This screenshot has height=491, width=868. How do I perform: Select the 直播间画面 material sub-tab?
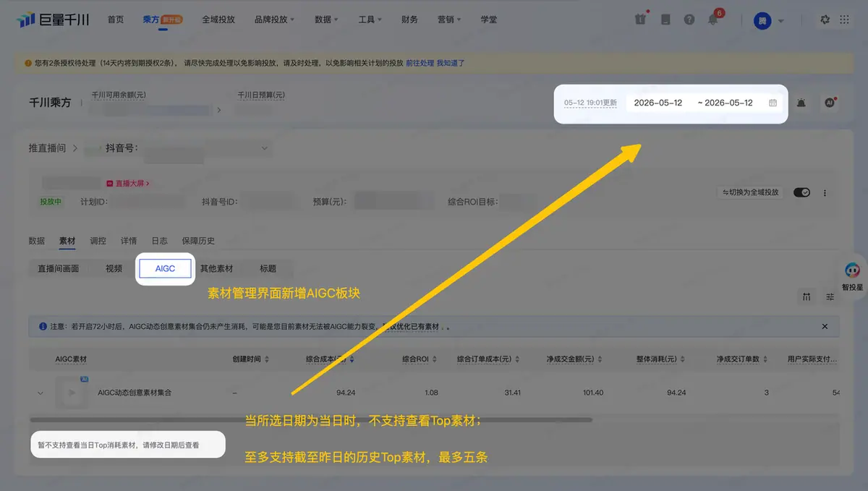[x=59, y=268]
